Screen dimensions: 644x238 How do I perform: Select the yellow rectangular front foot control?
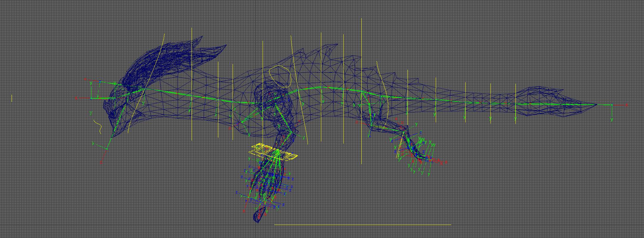[x=273, y=152]
